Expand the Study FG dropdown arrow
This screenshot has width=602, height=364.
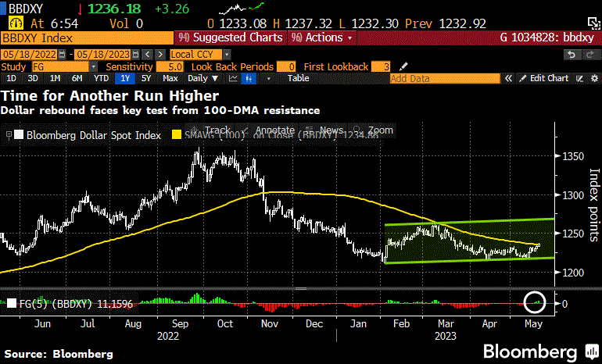(x=93, y=66)
